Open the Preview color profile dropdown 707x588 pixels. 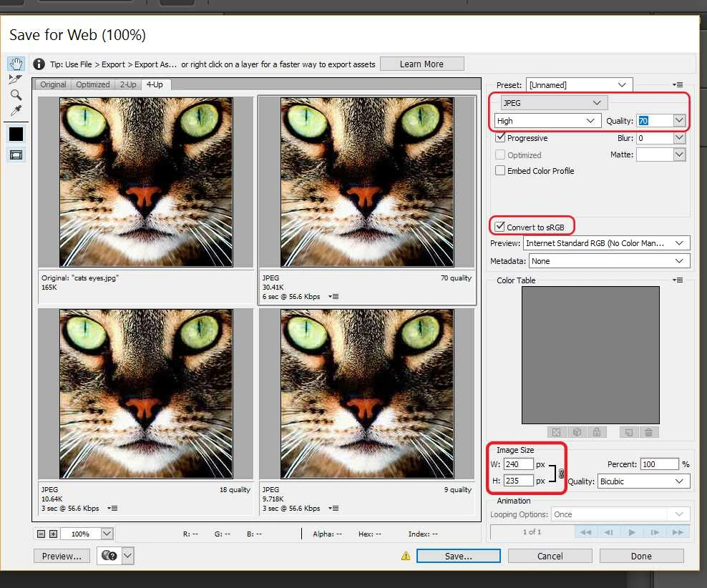click(x=606, y=243)
